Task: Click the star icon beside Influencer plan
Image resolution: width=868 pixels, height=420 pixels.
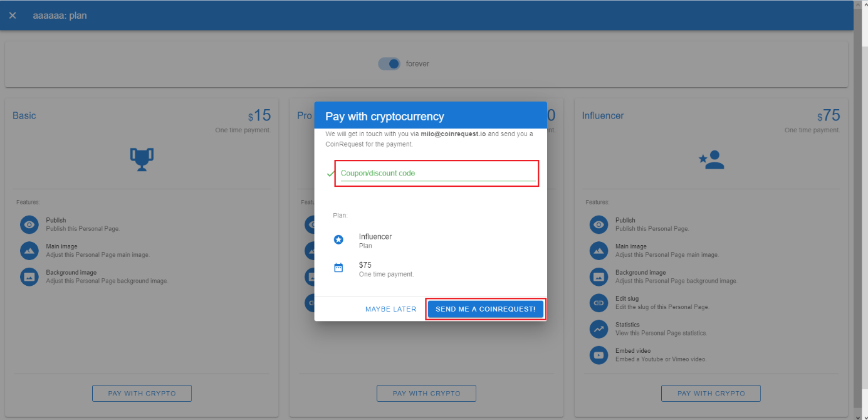Action: pos(338,240)
